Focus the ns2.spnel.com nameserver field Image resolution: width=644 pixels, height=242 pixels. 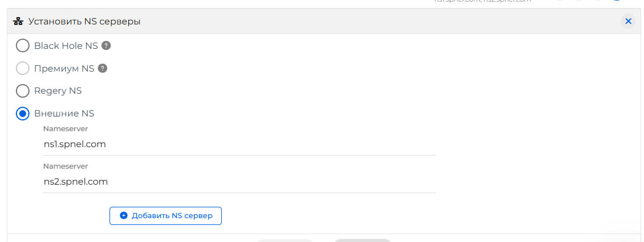[238, 182]
